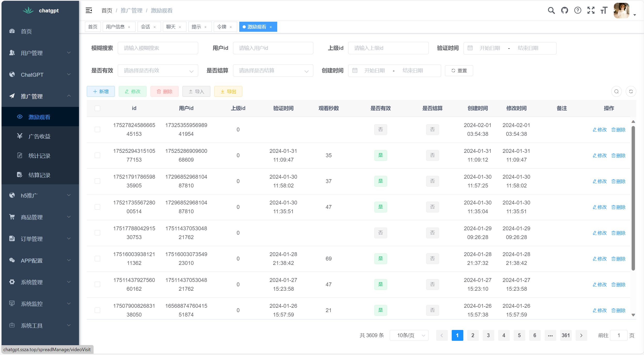The height and width of the screenshot is (355, 644).
Task: Focus the 用户id input field
Action: coord(273,48)
